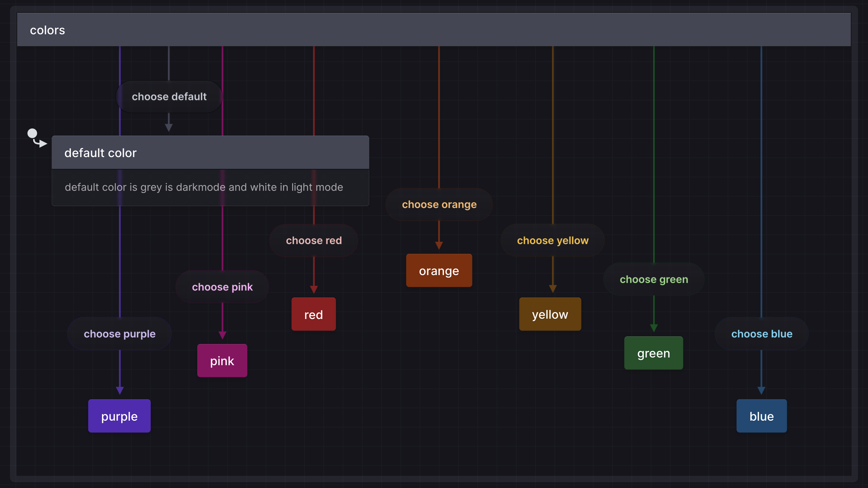Expand the default color tooltip
The height and width of the screenshot is (488, 868).
click(x=210, y=152)
